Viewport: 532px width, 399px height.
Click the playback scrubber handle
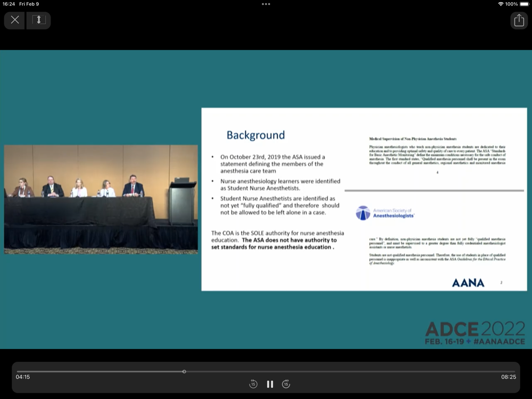pyautogui.click(x=184, y=371)
